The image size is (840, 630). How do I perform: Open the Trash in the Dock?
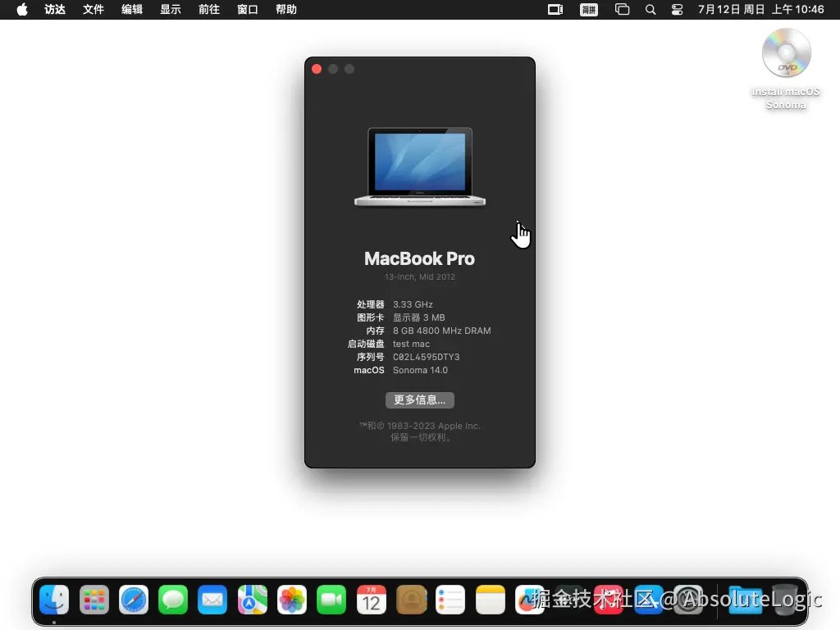(785, 600)
